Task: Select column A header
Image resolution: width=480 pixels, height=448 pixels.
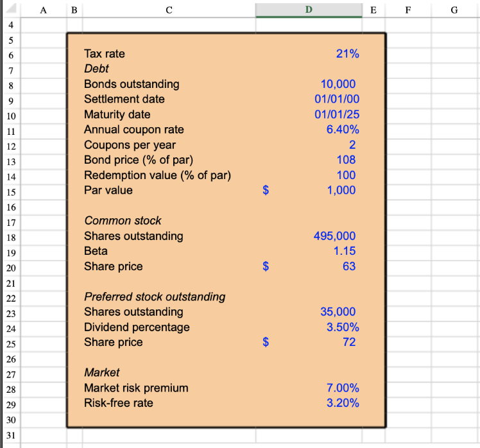Action: (44, 10)
